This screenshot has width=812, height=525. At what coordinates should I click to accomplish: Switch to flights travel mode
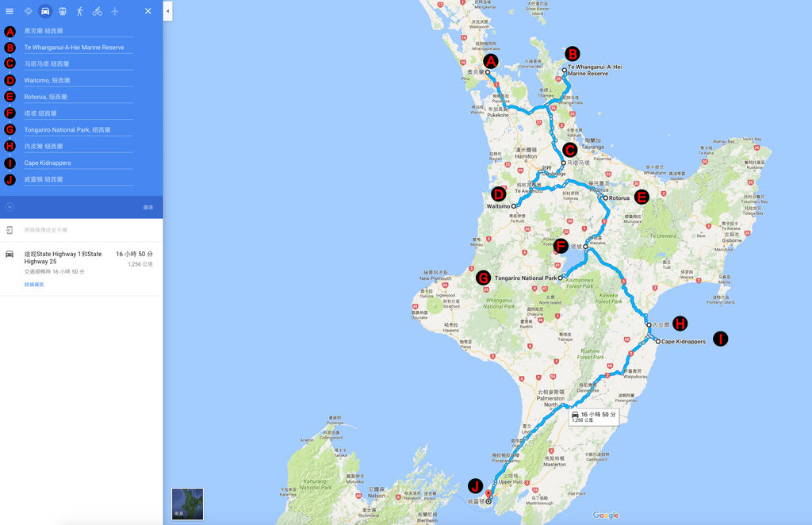click(114, 11)
